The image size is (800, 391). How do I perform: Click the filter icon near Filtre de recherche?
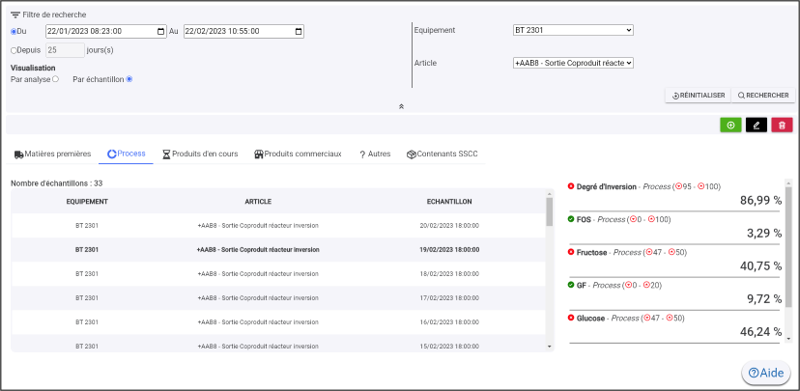tap(15, 15)
